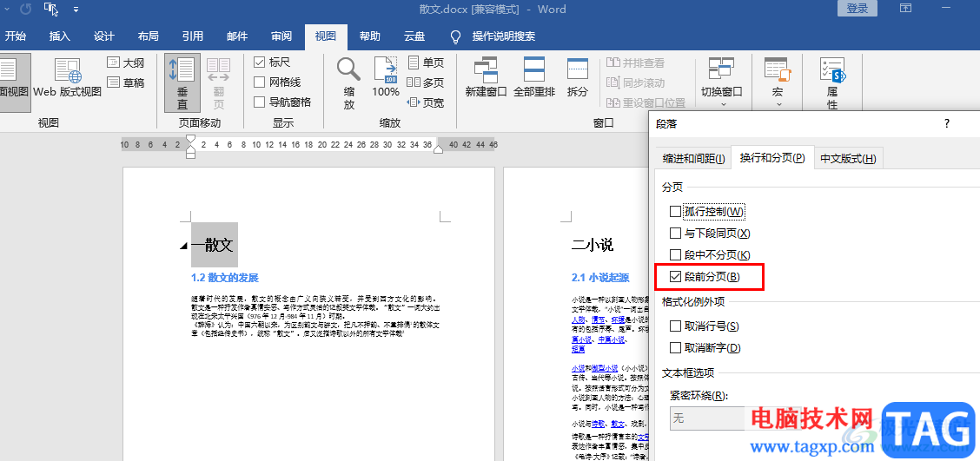This screenshot has width=980, height=461.
Task: Open the Cloud Disk tab (云盘)
Action: [x=414, y=36]
